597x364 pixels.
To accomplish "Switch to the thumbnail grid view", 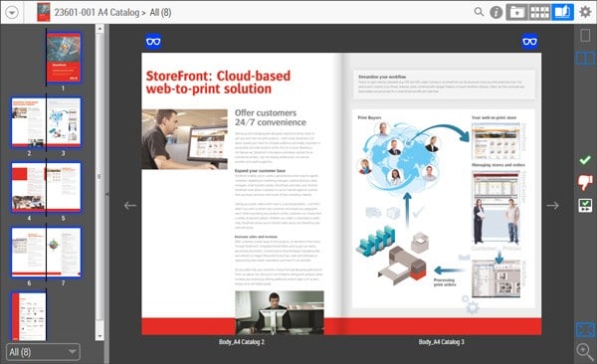I will 540,12.
